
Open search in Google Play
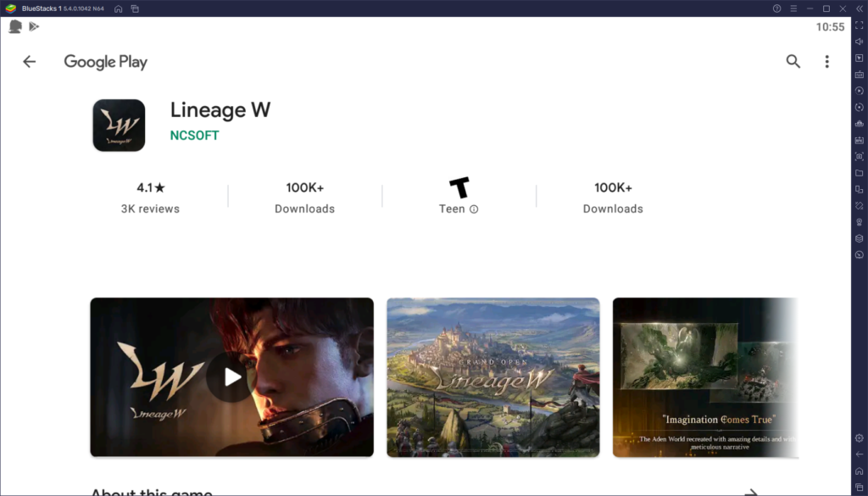(x=793, y=61)
